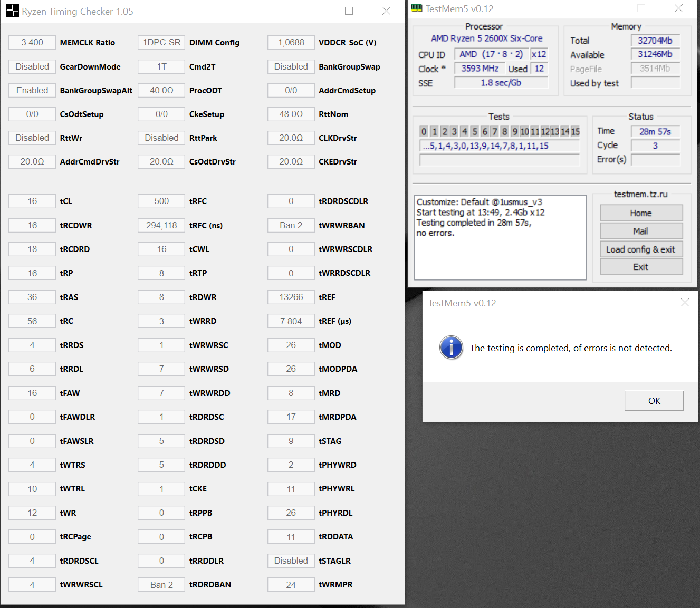Click the tREF (µs) 7 804 field

click(291, 321)
